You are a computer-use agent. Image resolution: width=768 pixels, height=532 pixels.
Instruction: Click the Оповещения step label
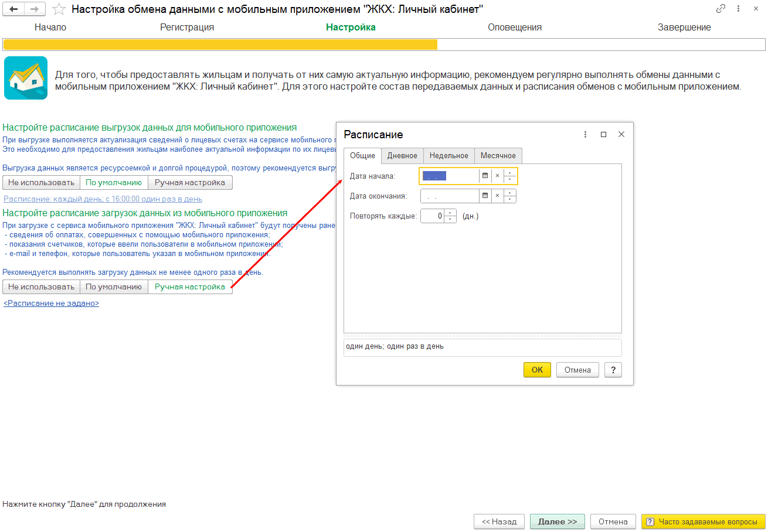pos(515,27)
